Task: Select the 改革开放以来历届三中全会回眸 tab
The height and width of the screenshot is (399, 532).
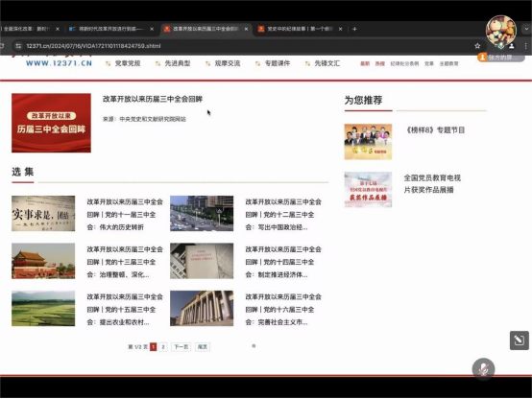Action: pos(206,29)
